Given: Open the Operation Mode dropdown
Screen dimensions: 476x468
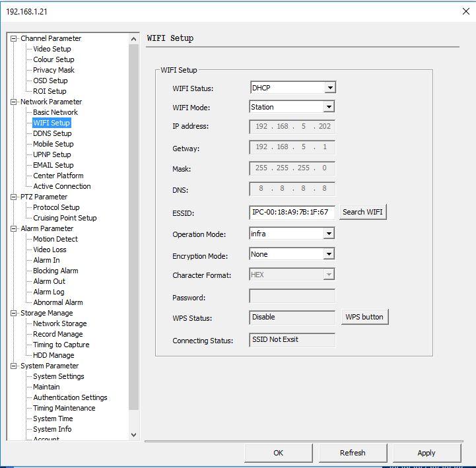Looking at the screenshot, I should [x=329, y=234].
